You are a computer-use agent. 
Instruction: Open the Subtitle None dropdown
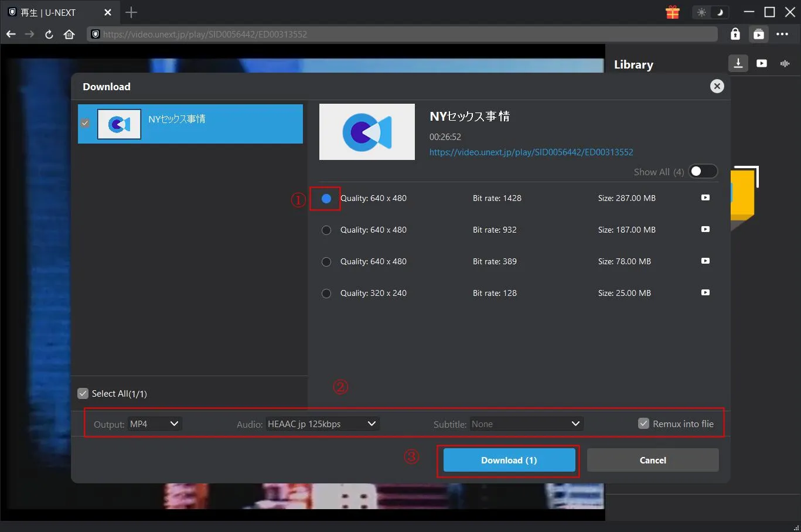526,424
